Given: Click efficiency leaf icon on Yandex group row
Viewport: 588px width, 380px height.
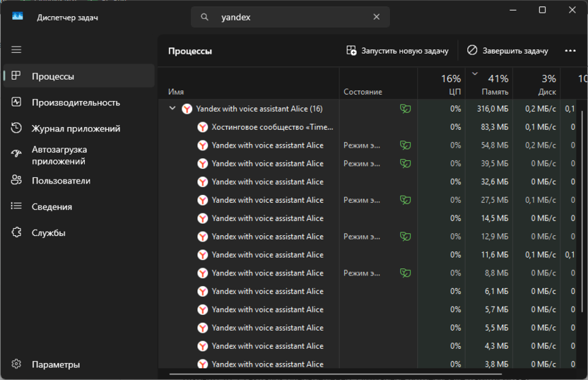Looking at the screenshot, I should point(405,109).
